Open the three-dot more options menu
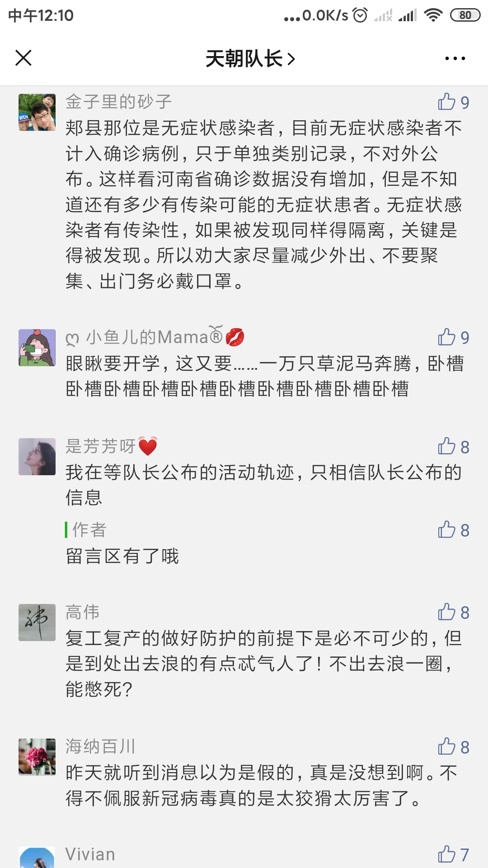The image size is (488, 868). click(455, 58)
